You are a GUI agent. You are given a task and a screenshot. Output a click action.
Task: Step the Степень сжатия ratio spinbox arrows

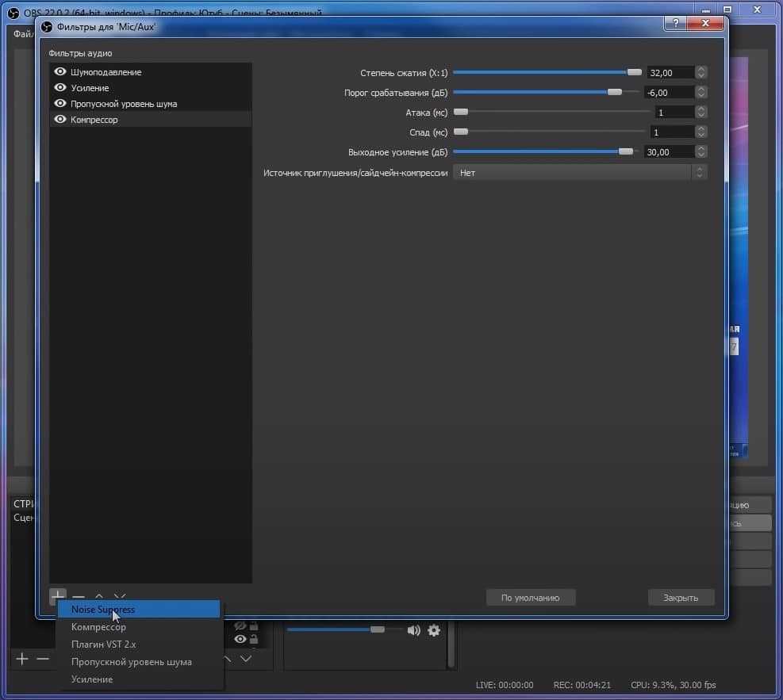700,72
